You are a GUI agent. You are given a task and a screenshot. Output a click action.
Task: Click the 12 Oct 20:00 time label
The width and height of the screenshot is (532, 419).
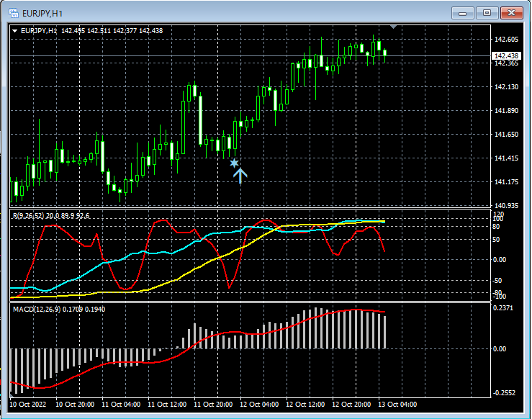351,405
